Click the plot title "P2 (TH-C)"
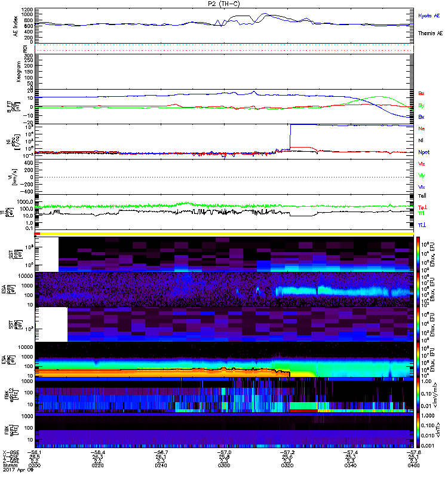Viewport: 448px width, 478px height. pos(224,4)
